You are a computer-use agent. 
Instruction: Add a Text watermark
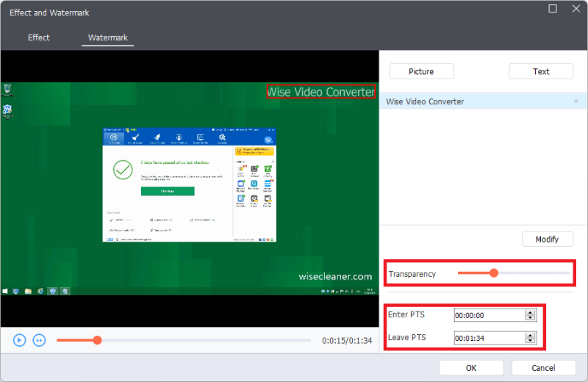(x=541, y=71)
